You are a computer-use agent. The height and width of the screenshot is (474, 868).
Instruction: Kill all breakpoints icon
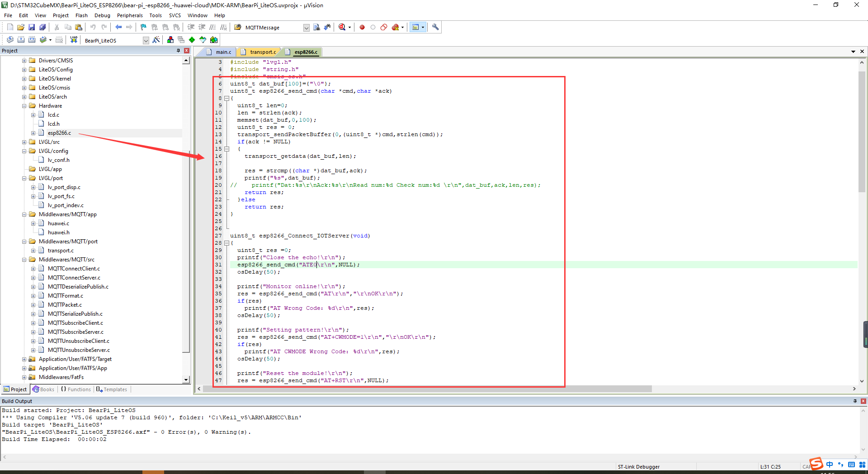click(396, 27)
